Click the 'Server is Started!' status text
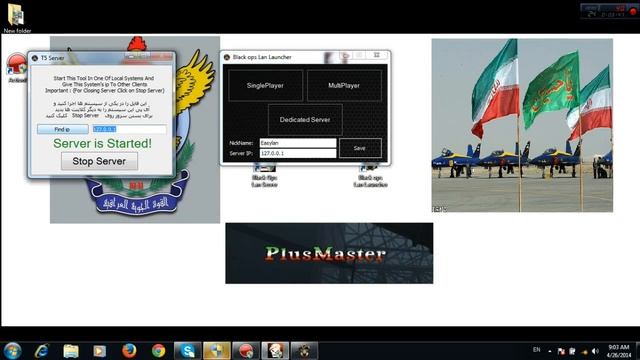The image size is (640, 360). coord(102,143)
